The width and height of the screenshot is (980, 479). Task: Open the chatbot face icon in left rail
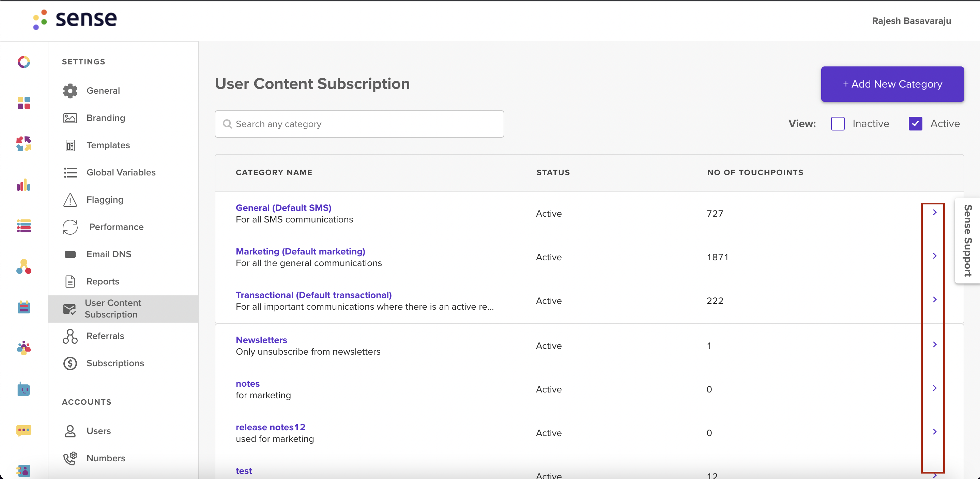[24, 389]
